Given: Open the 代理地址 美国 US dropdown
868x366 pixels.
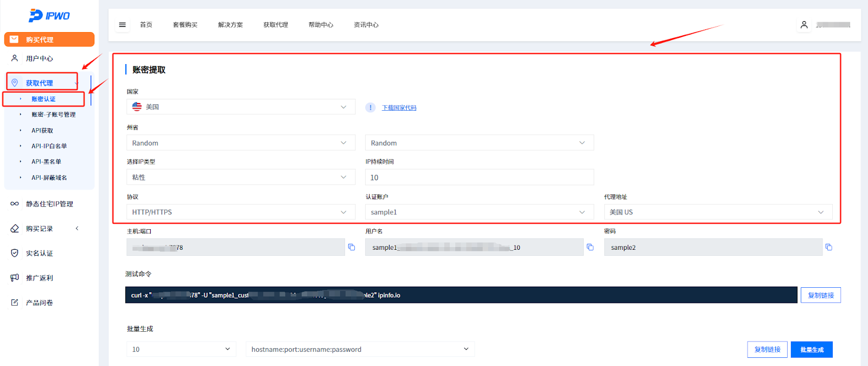Looking at the screenshot, I should [x=718, y=212].
